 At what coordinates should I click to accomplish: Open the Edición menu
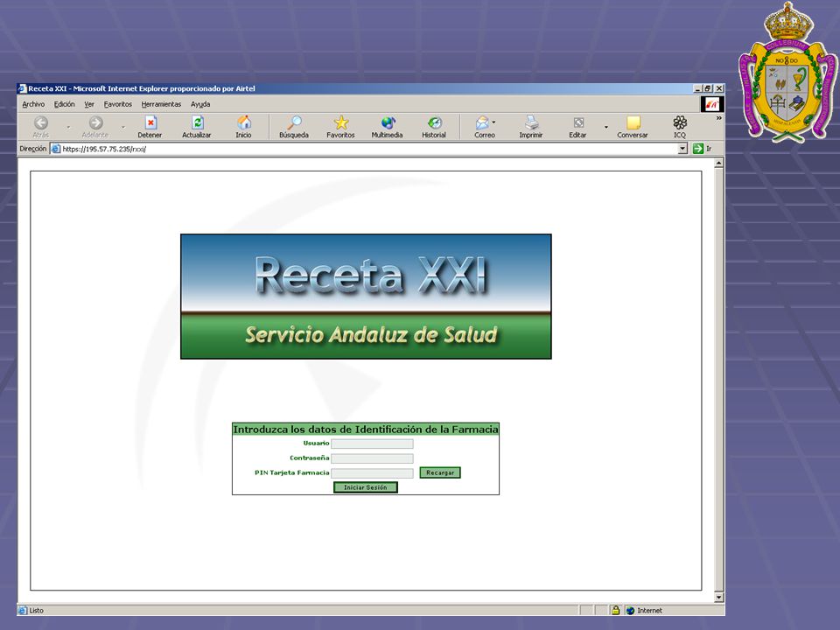pyautogui.click(x=64, y=104)
